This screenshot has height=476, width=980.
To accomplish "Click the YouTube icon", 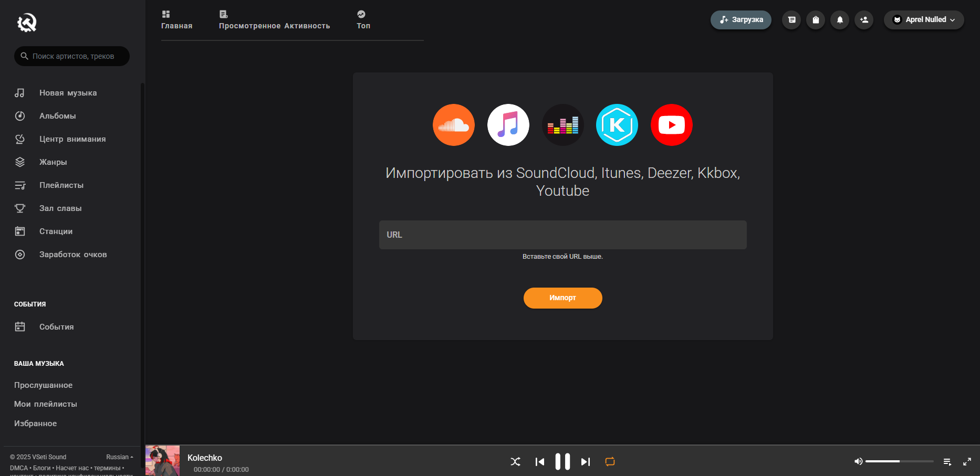I will (672, 125).
